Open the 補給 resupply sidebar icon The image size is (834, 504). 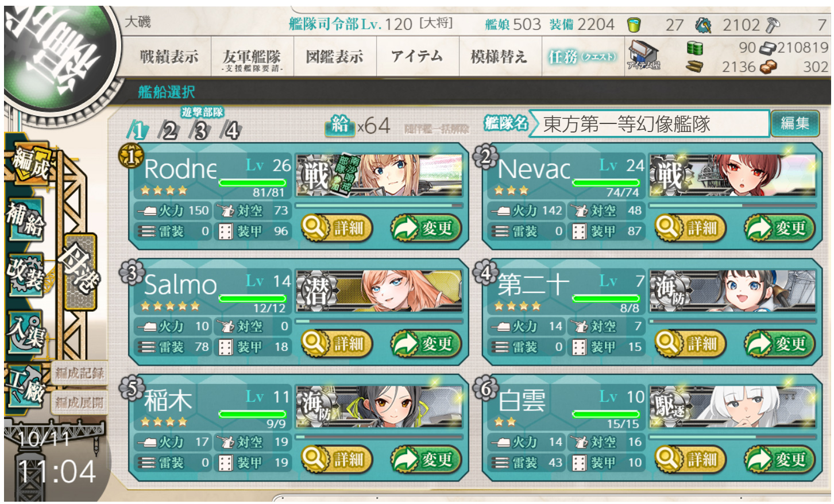[x=26, y=220]
